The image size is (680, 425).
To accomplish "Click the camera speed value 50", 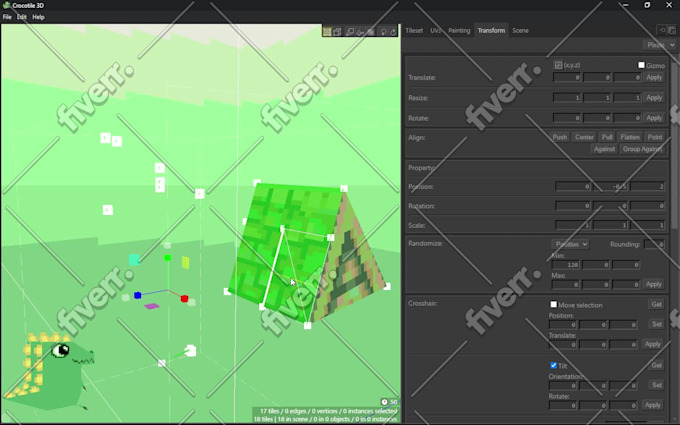I will tap(393, 402).
